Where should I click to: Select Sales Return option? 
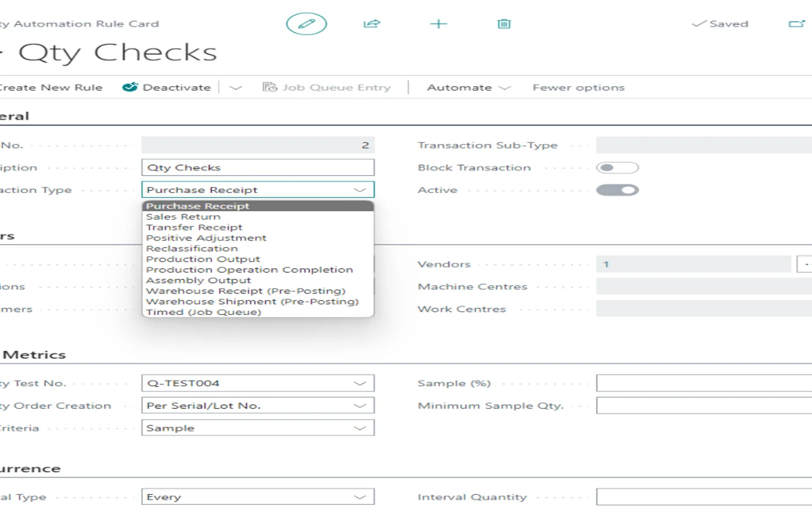[x=258, y=217]
